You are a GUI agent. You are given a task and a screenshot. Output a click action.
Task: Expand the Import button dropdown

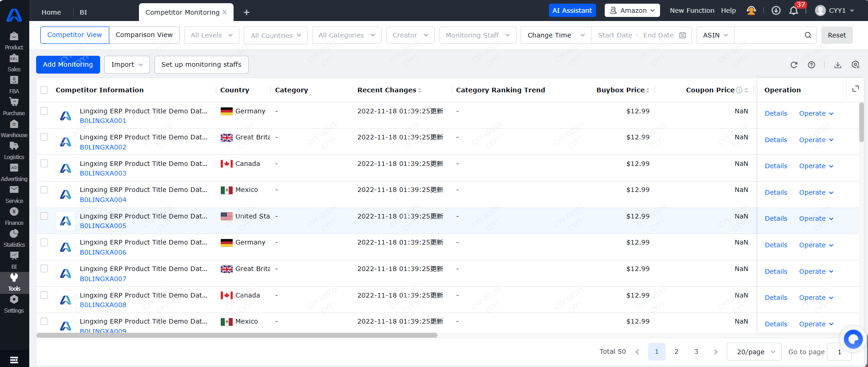coord(127,65)
